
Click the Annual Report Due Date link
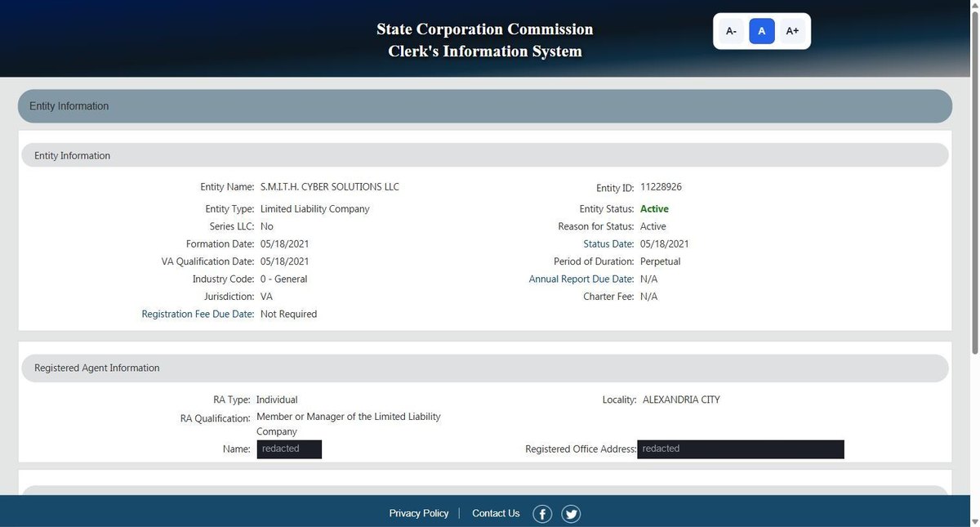(581, 279)
